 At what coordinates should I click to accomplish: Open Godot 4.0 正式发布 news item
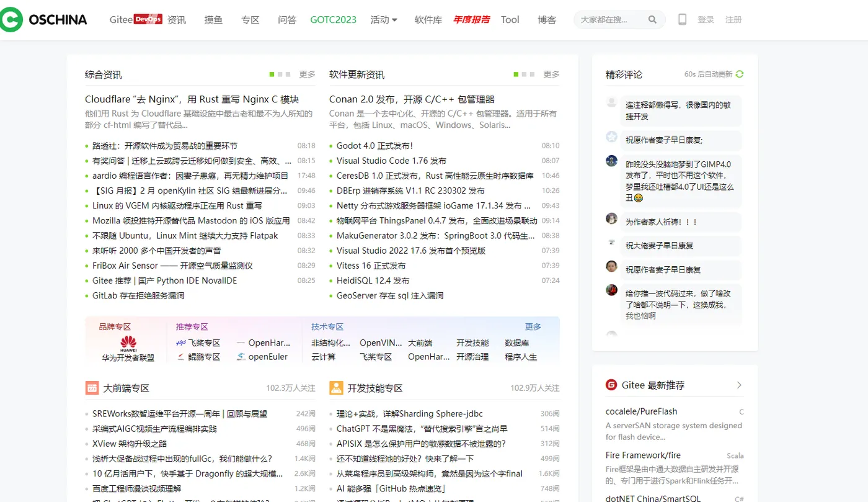coord(374,146)
